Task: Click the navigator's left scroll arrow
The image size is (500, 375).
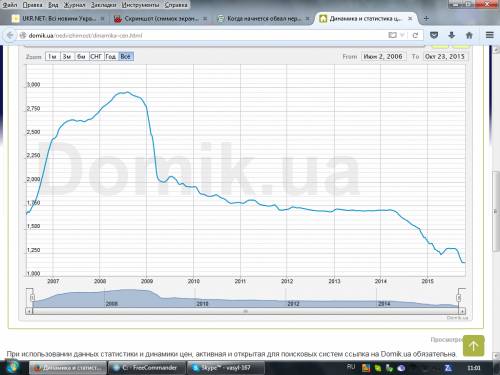Action: [x=29, y=311]
